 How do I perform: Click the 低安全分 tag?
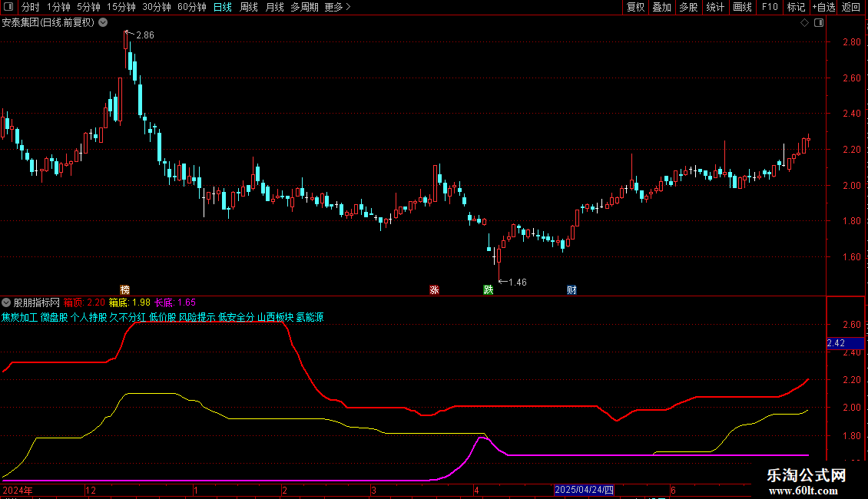pos(237,318)
